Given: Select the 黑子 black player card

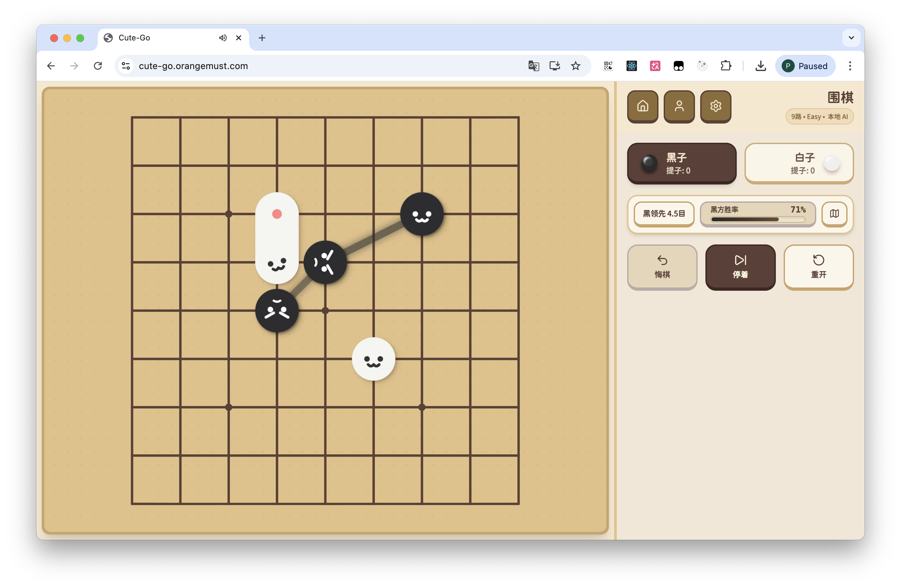Looking at the screenshot, I should [x=681, y=163].
